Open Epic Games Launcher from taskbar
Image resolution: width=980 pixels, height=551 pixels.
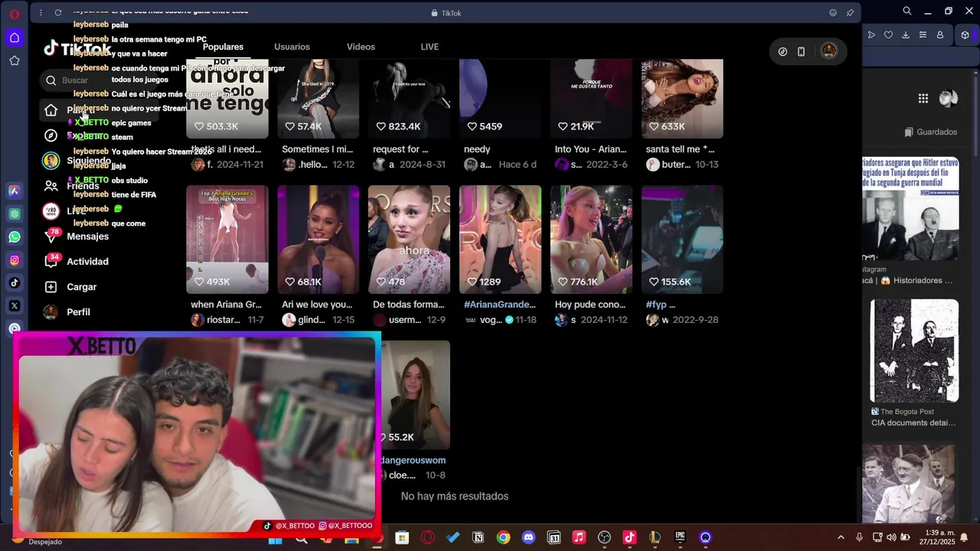[x=680, y=537]
